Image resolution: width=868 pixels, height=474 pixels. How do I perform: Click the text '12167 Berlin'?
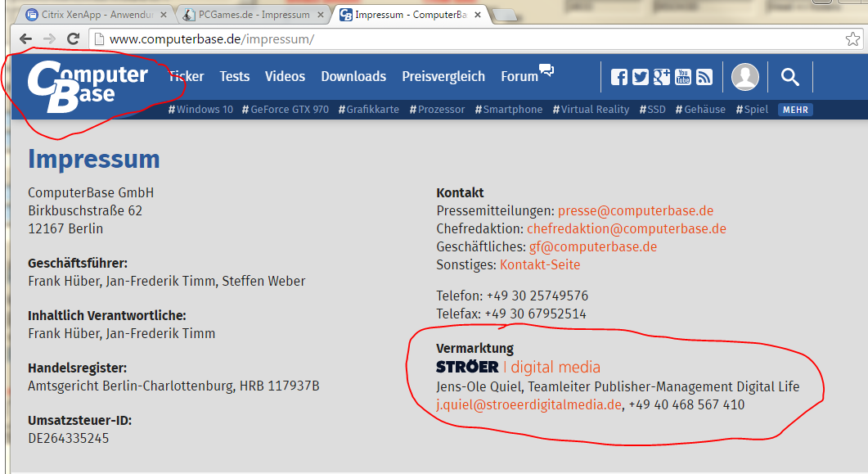click(x=65, y=228)
